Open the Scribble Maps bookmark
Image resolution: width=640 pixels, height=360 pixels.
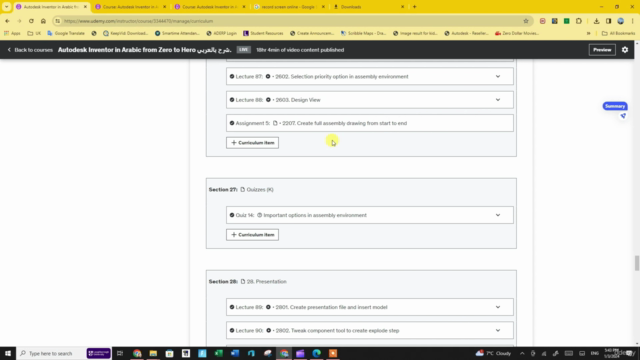pos(364,33)
